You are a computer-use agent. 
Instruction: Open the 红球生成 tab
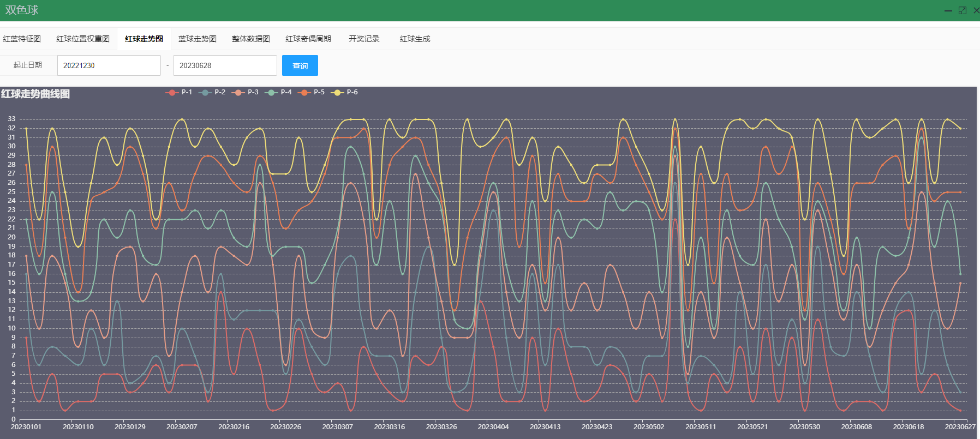(x=415, y=39)
